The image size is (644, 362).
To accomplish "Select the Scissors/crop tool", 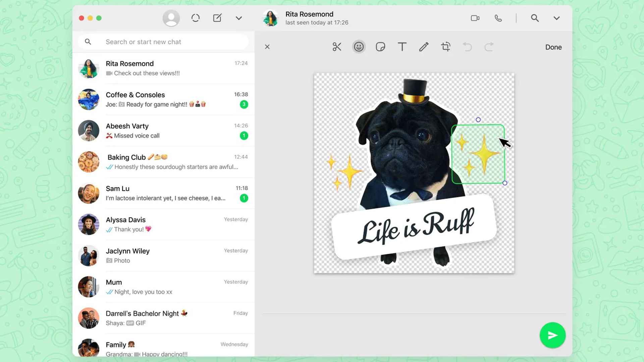I will [337, 47].
